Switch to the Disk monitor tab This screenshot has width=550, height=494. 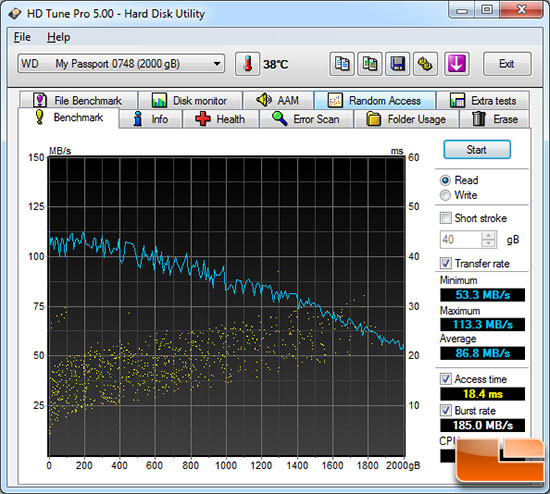click(x=190, y=100)
